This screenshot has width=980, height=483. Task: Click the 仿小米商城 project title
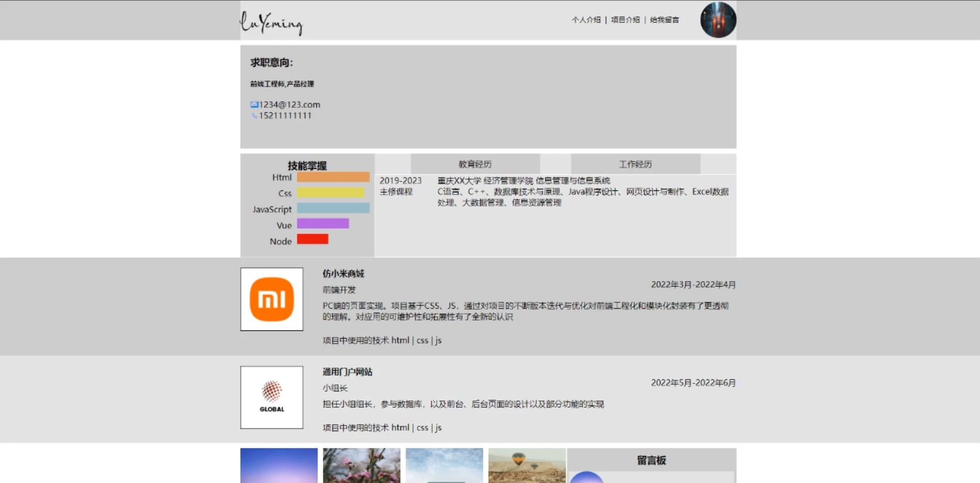click(343, 273)
